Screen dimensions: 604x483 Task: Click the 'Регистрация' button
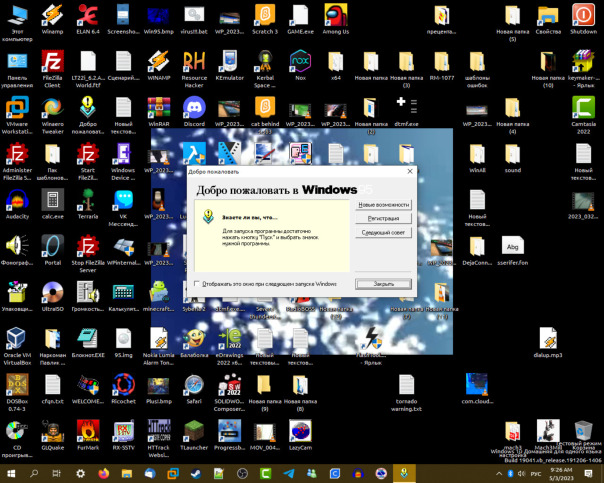[383, 218]
